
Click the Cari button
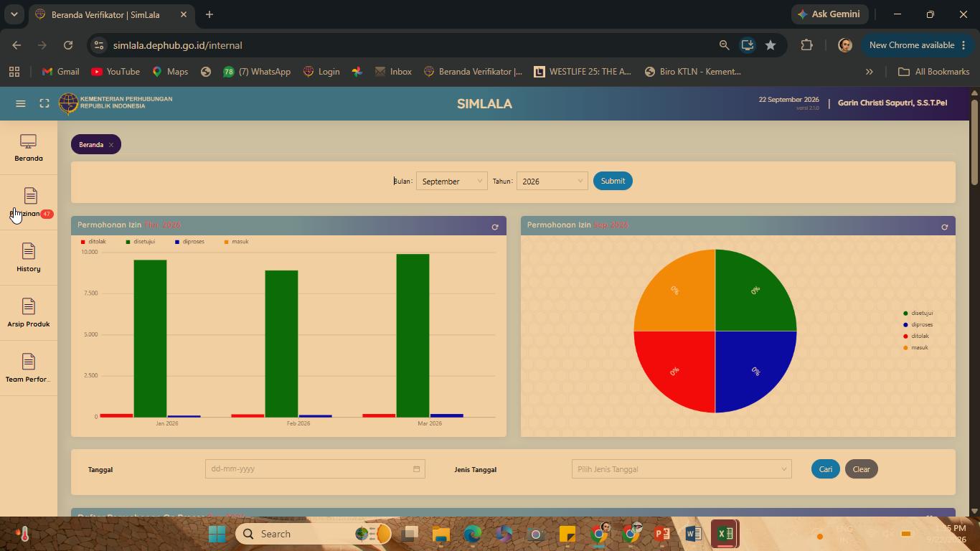pyautogui.click(x=826, y=469)
